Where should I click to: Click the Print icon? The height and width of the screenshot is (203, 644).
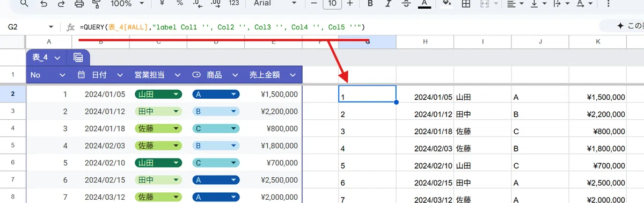click(79, 3)
